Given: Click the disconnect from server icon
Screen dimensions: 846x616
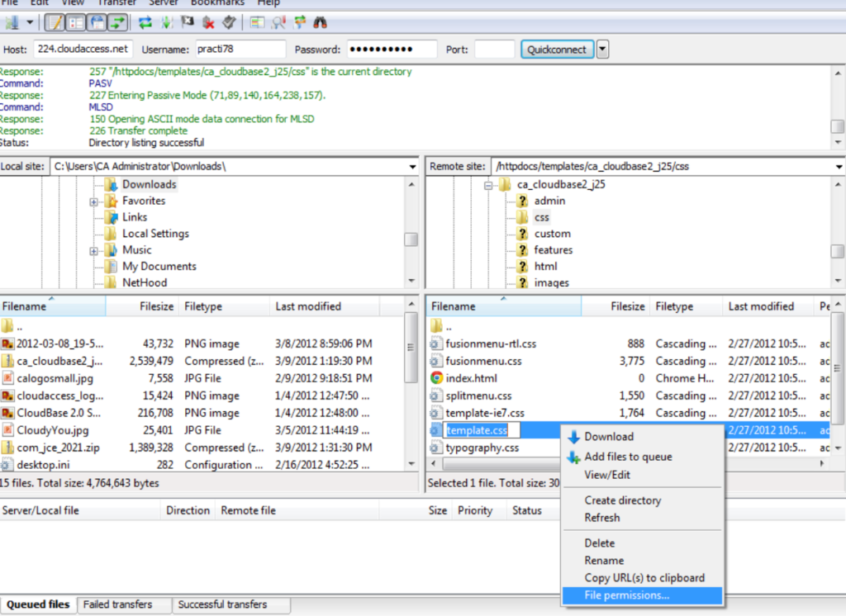Looking at the screenshot, I should click(x=209, y=22).
